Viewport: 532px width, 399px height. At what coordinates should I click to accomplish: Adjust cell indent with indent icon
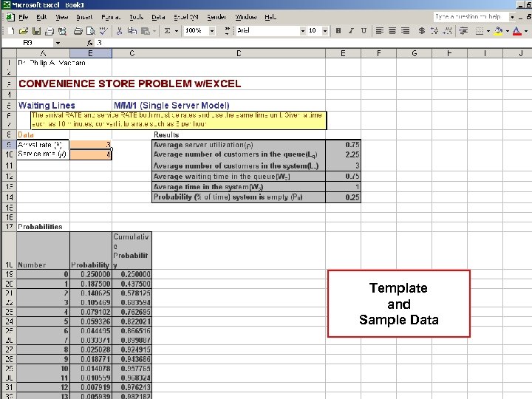point(463,31)
